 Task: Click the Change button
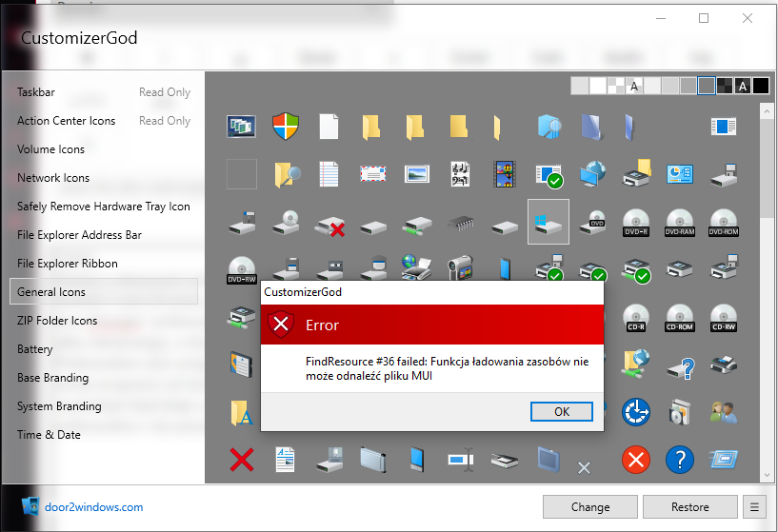(590, 506)
